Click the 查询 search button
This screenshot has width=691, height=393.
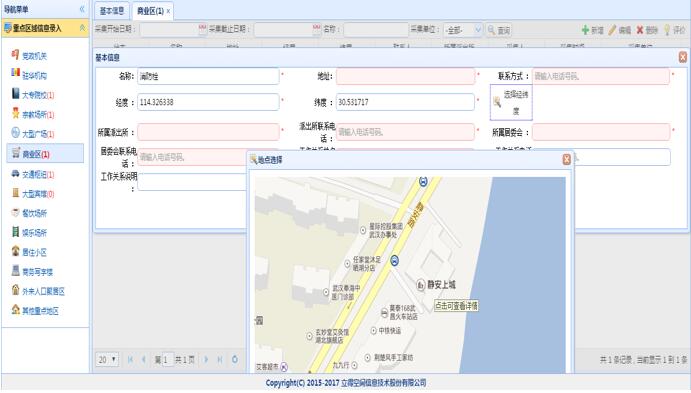[x=499, y=30]
